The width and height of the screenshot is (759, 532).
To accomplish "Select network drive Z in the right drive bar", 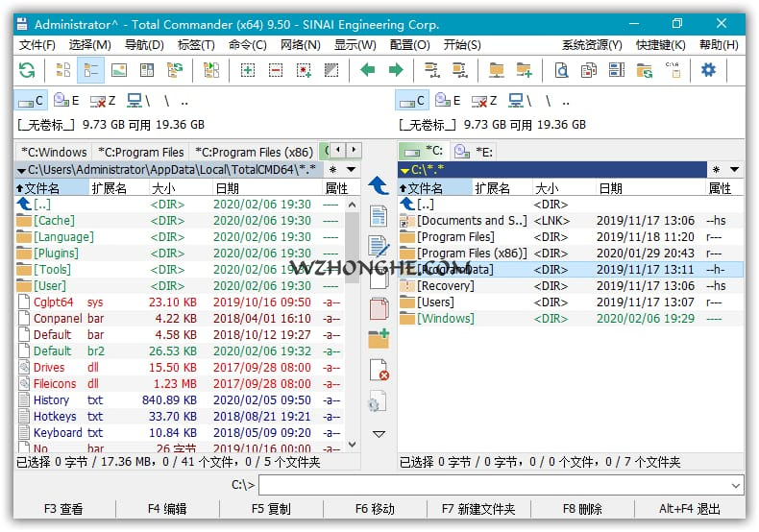I will pos(483,101).
